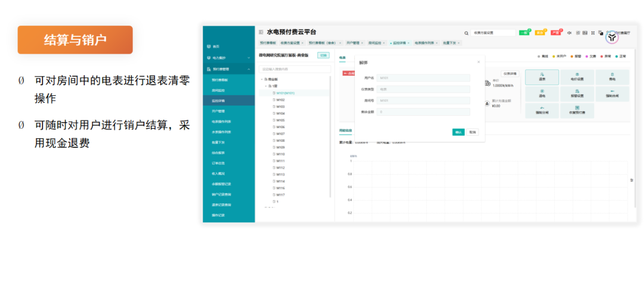The width and height of the screenshot is (644, 286).
Task: Click the 取消 cancel button
Action: click(472, 132)
